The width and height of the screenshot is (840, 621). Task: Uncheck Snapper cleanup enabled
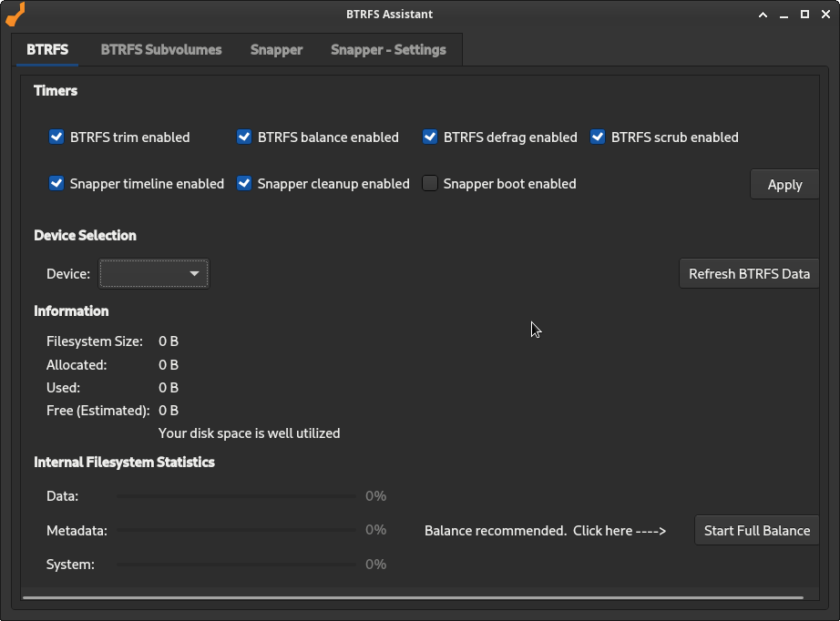click(x=244, y=184)
